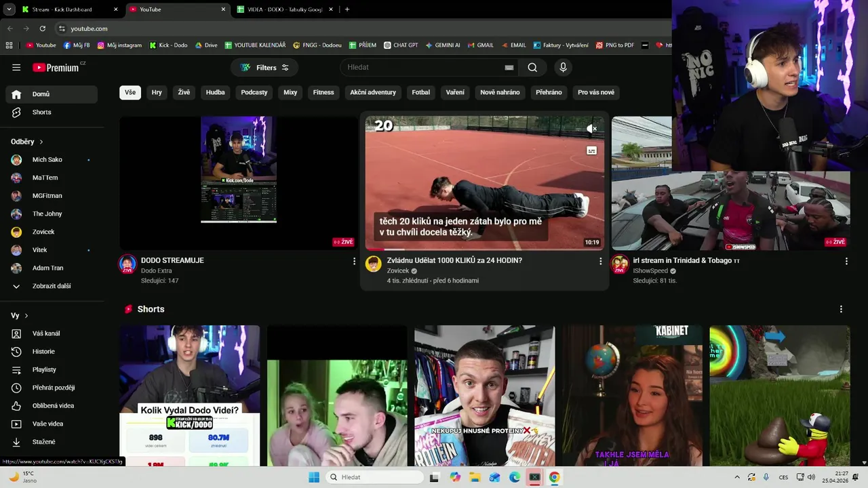This screenshot has height=488, width=868.
Task: Select the Hudba filter chip
Action: (216, 92)
